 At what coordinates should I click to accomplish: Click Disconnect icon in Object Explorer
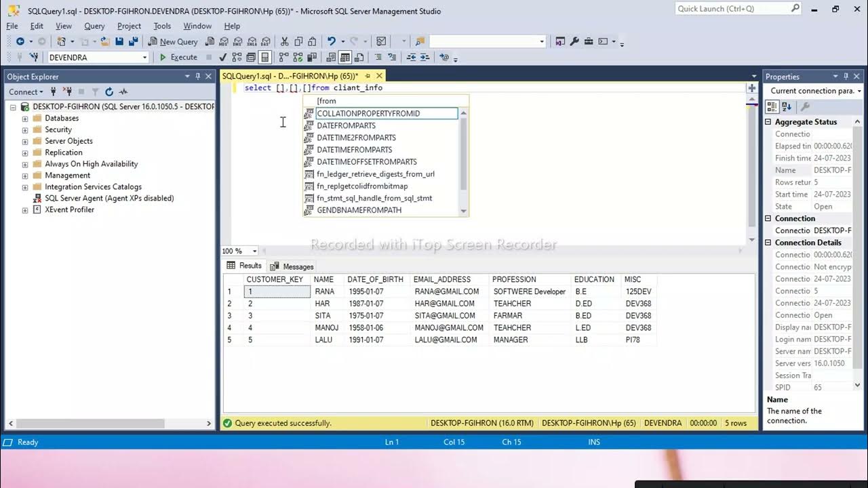68,91
